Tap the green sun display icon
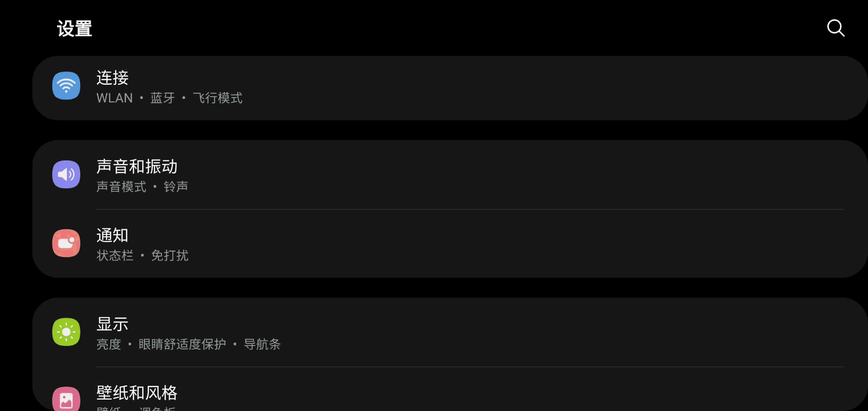868x411 pixels. pyautogui.click(x=66, y=332)
